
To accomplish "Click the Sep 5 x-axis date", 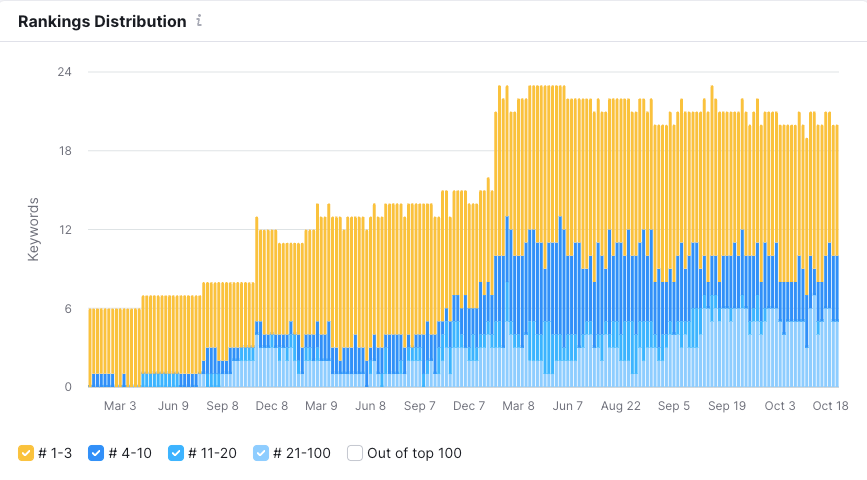I will click(672, 406).
